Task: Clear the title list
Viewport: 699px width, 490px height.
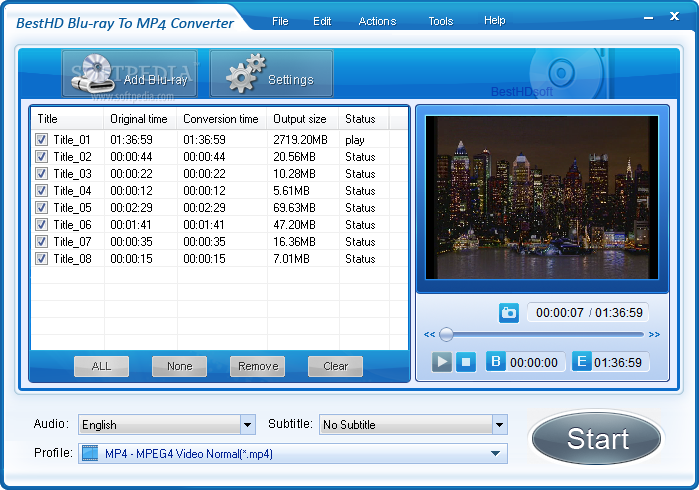Action: pos(335,366)
